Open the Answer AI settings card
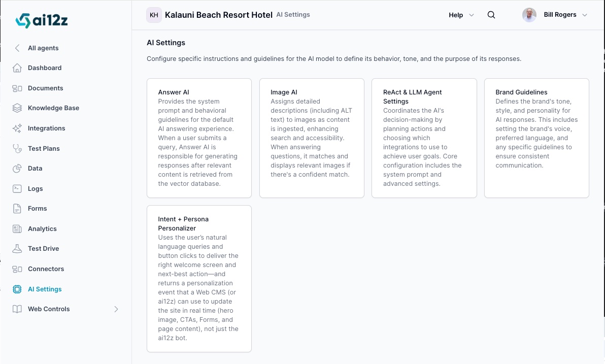The height and width of the screenshot is (364, 605). point(199,138)
